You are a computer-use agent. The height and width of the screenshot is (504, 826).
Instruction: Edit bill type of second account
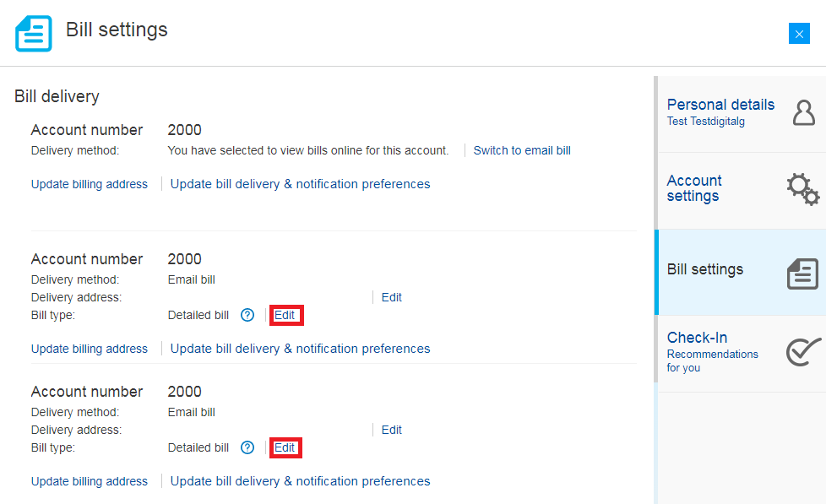pos(285,315)
